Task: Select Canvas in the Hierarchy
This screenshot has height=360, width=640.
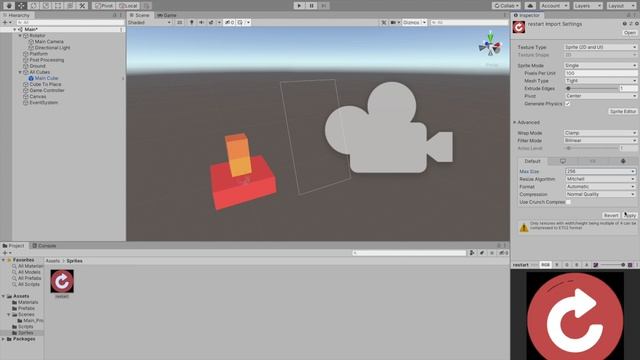Action: (38, 97)
